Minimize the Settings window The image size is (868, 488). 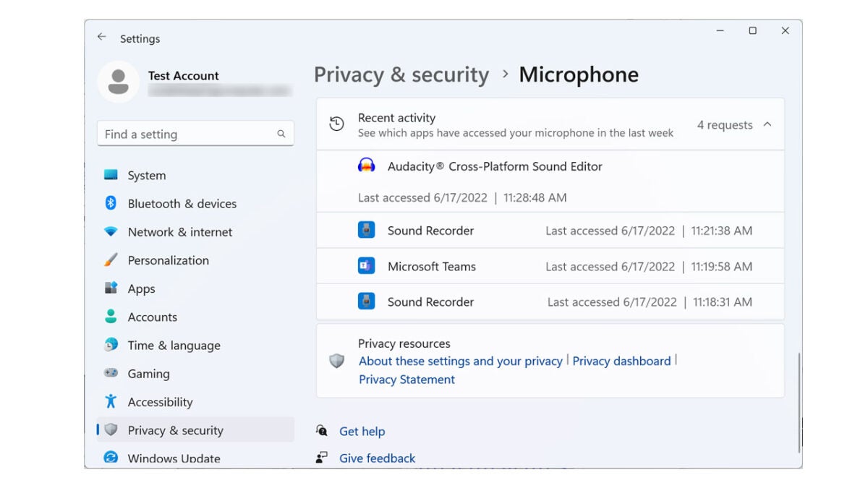point(720,30)
